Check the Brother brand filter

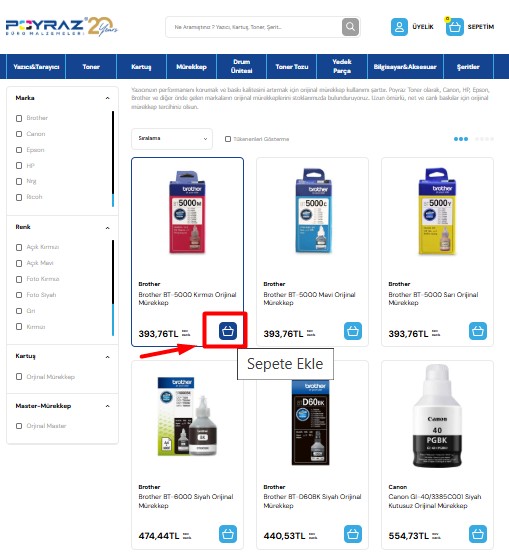19,118
